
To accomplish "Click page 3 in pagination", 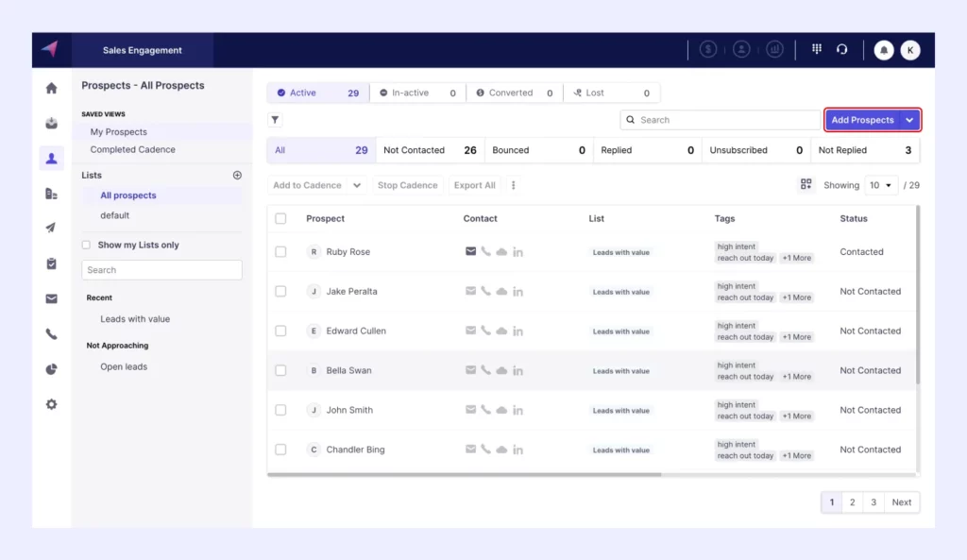I will coord(874,501).
